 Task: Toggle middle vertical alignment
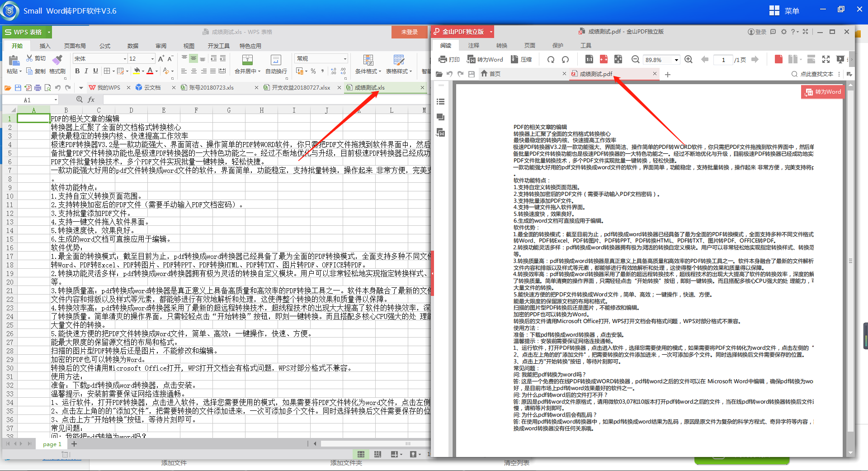[193, 58]
